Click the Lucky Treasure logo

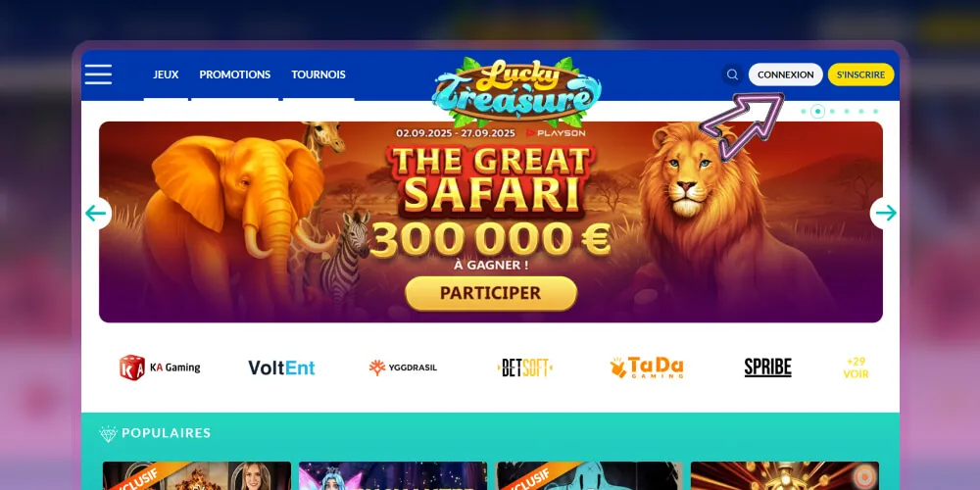[x=516, y=92]
